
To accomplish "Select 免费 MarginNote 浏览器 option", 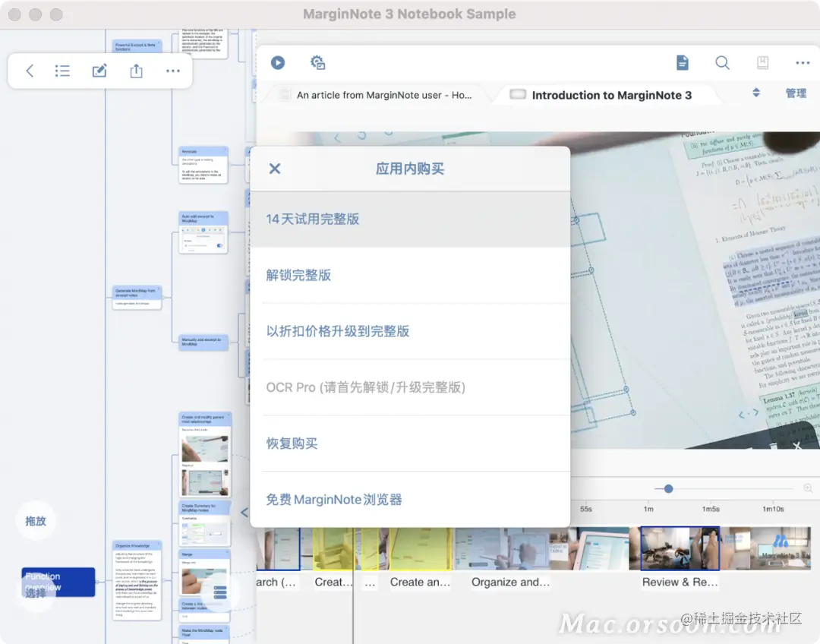I will click(x=410, y=499).
